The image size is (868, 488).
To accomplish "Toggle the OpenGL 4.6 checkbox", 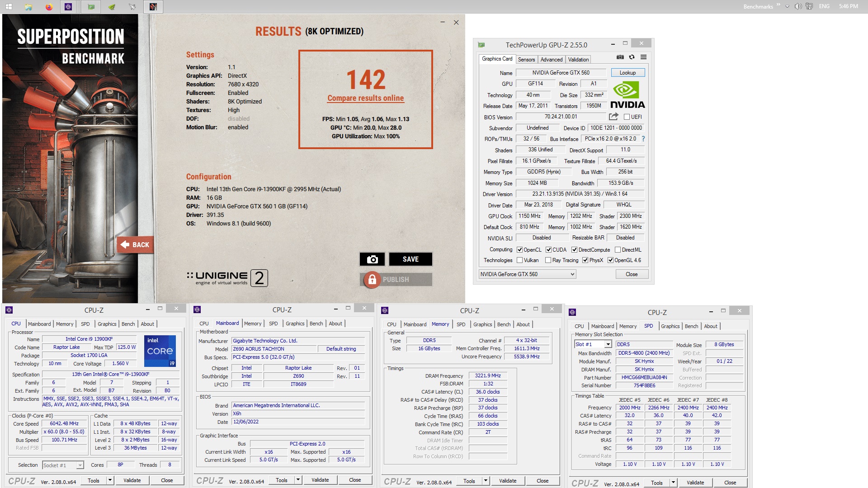I will coord(610,260).
